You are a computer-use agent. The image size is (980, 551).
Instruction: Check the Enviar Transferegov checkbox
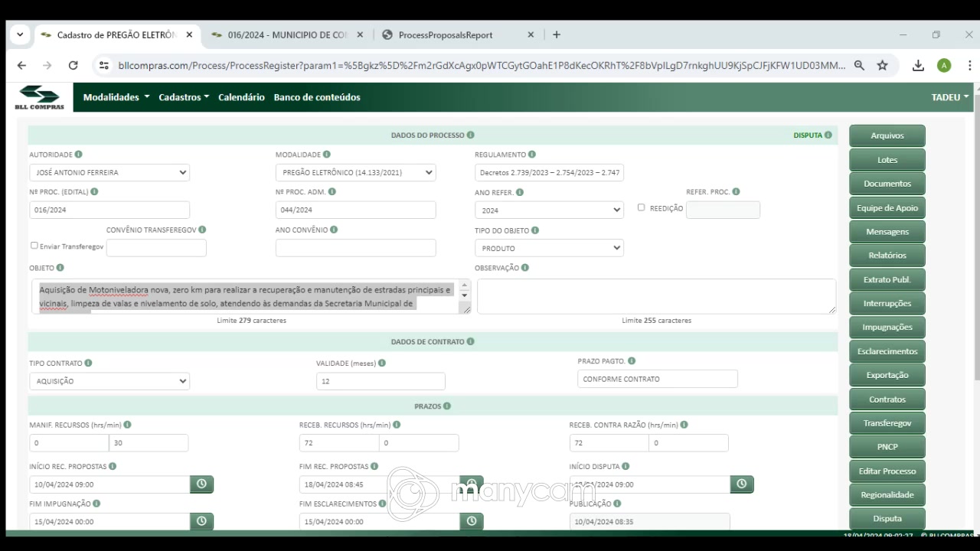(34, 246)
